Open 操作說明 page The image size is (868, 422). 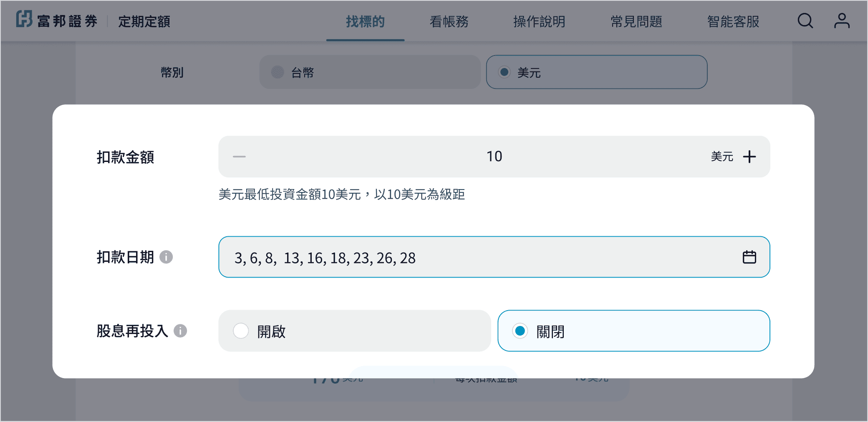point(539,22)
